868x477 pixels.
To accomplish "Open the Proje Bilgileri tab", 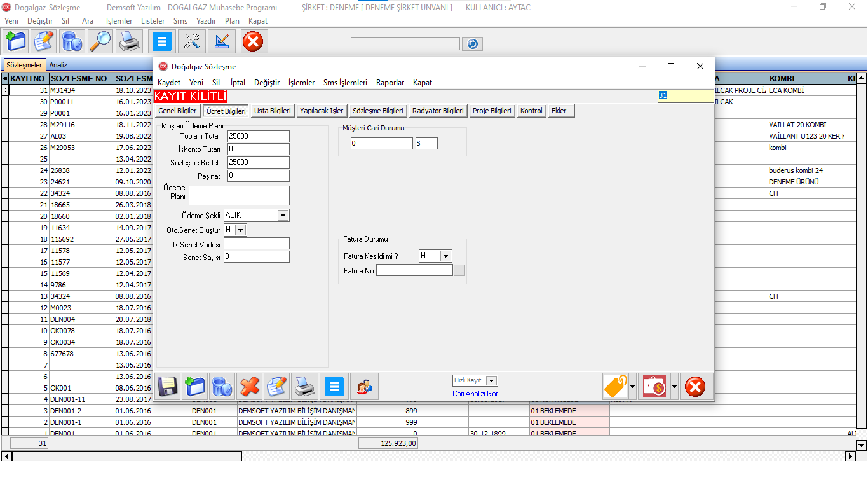I will tap(492, 111).
